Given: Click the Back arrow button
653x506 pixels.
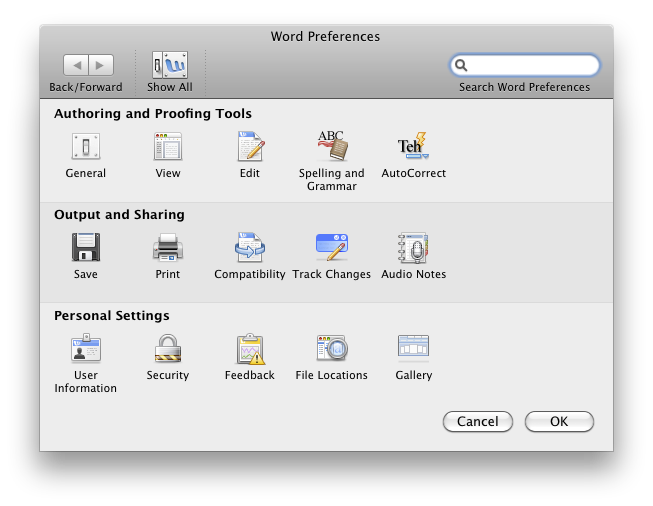Looking at the screenshot, I should coord(76,66).
